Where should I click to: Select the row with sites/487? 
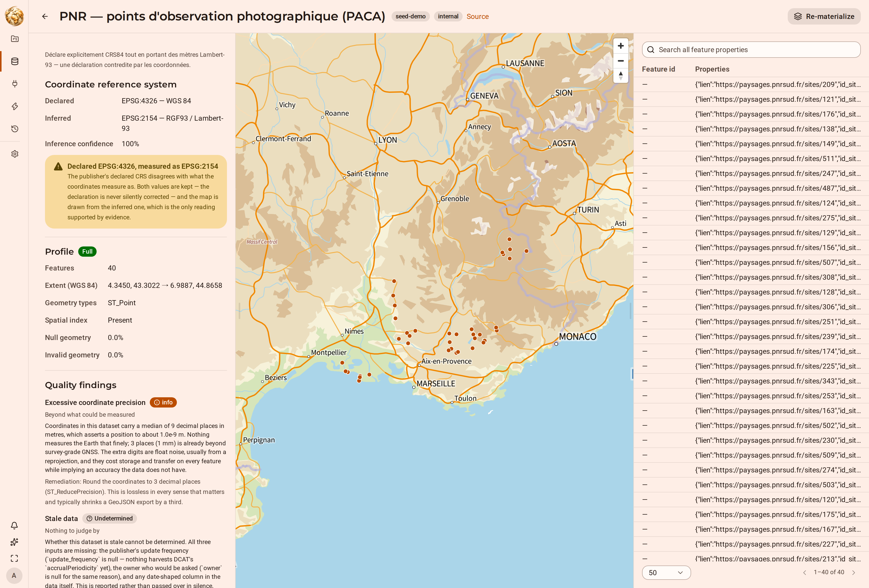(751, 188)
